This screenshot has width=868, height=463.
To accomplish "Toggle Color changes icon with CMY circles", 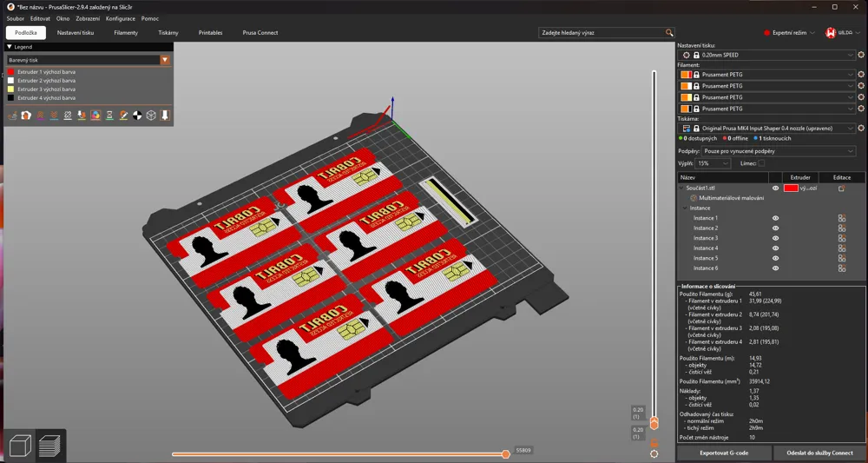I will [95, 116].
